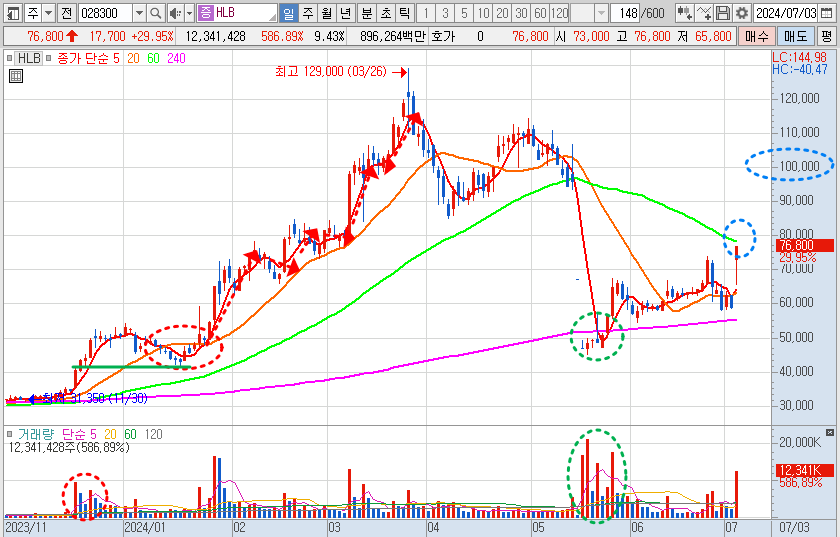Switch to weekly '주' chart period
This screenshot has height=537, width=840.
pyautogui.click(x=308, y=13)
